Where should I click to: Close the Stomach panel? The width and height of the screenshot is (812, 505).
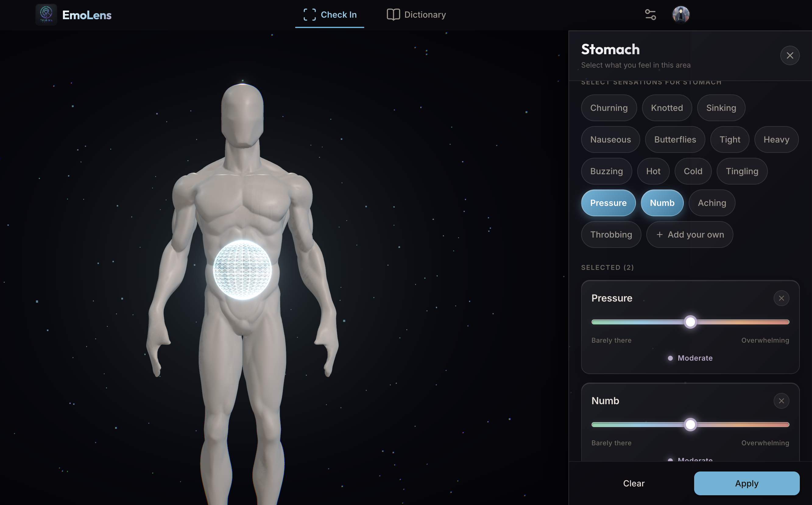790,55
